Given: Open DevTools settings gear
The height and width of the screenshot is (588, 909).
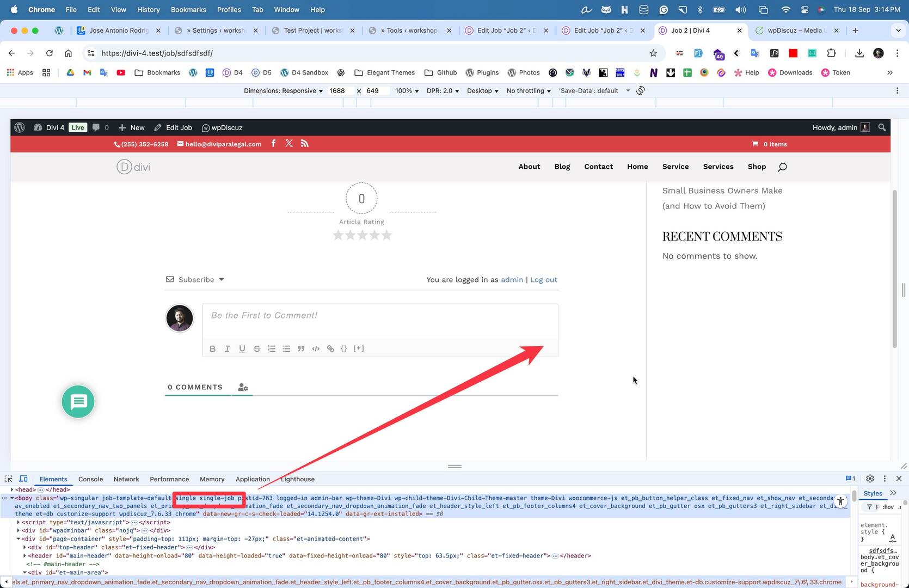Looking at the screenshot, I should [x=870, y=479].
